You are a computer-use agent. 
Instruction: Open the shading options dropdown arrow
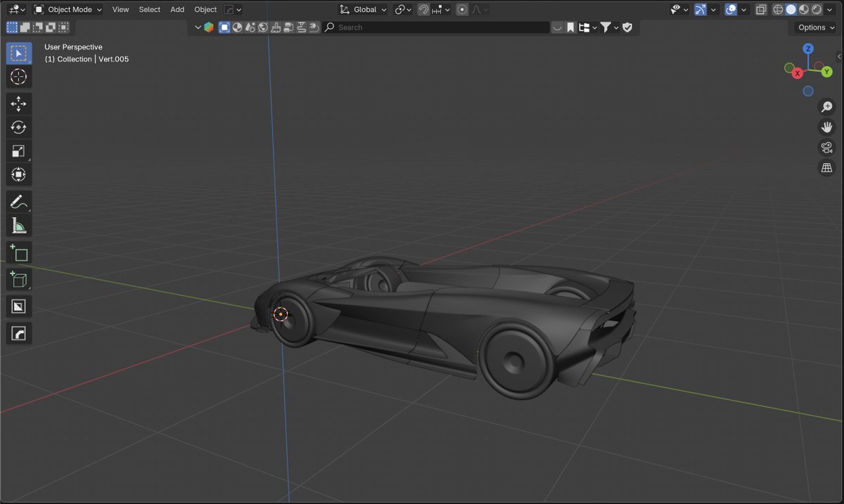click(x=829, y=10)
